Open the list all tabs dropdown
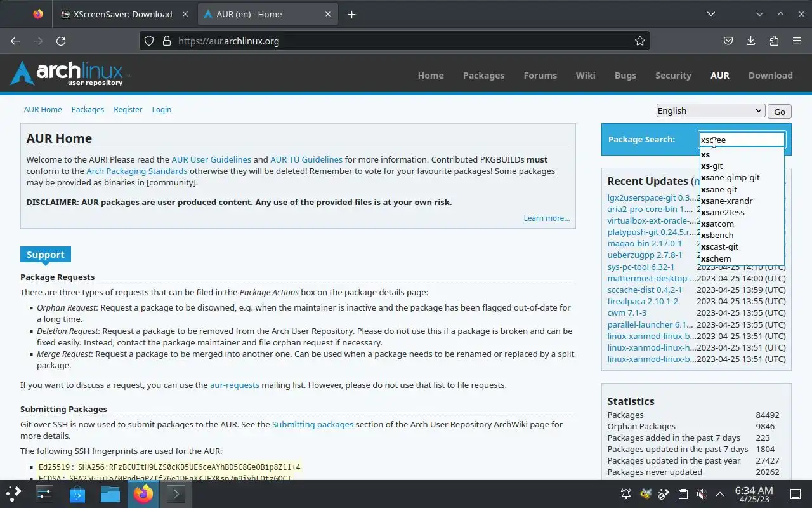Image resolution: width=812 pixels, height=508 pixels. (711, 14)
